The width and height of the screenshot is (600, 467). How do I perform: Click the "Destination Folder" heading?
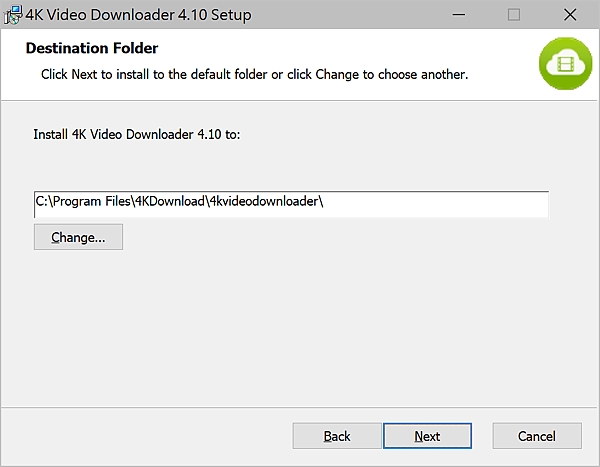[92, 48]
